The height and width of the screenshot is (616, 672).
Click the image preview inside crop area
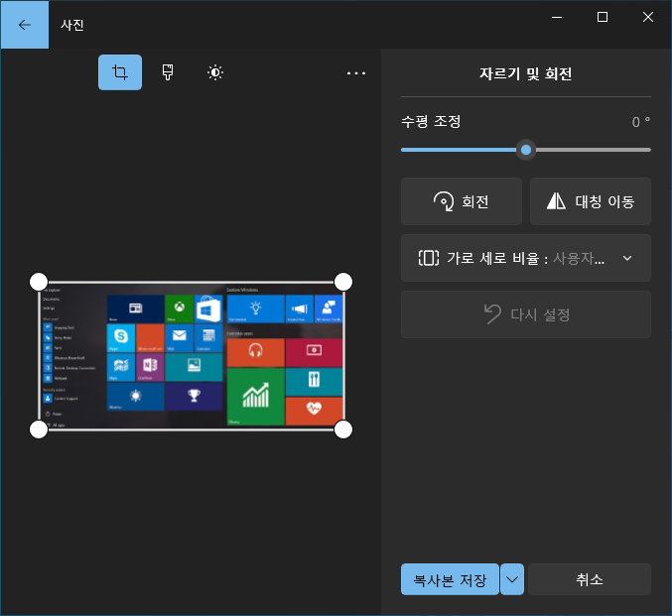(192, 356)
